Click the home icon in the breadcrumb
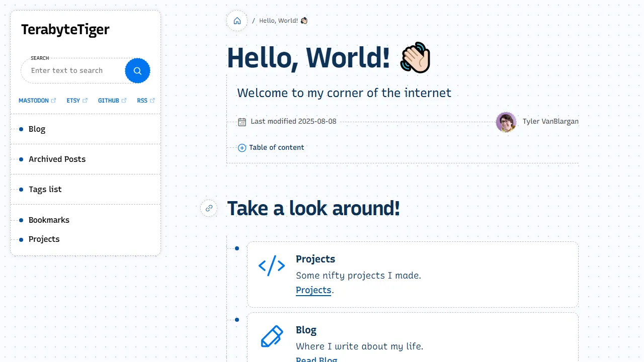 [236, 21]
